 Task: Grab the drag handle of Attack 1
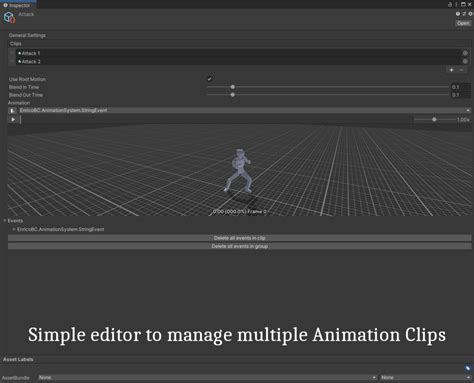click(x=12, y=53)
